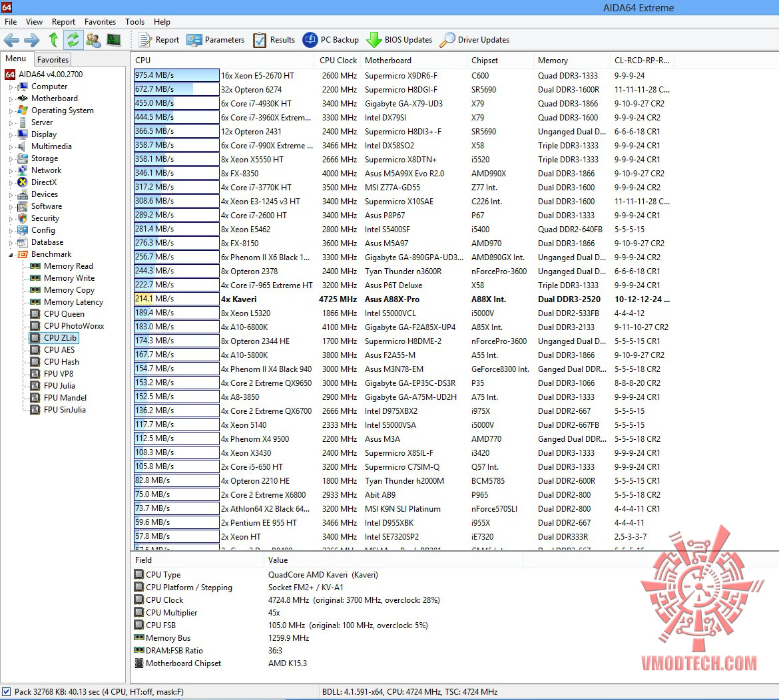Open Memory Latency benchmark
The image size is (779, 700).
(x=67, y=302)
